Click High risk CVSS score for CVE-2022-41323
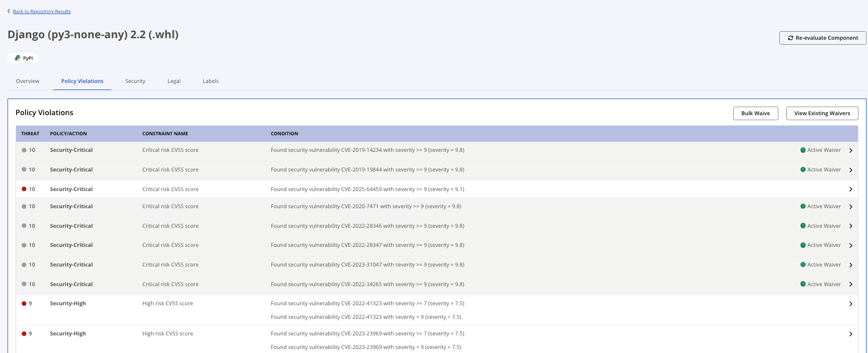868x353 pixels. point(168,303)
